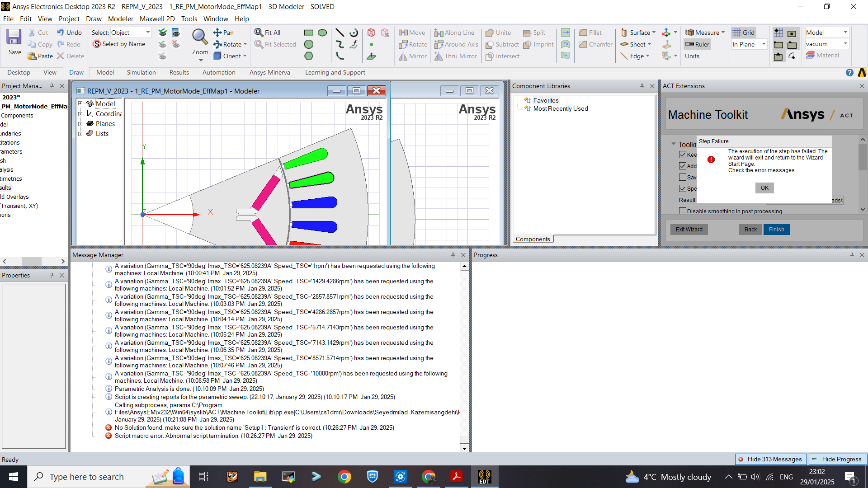Open the Maxwell 2D menu

[x=157, y=19]
